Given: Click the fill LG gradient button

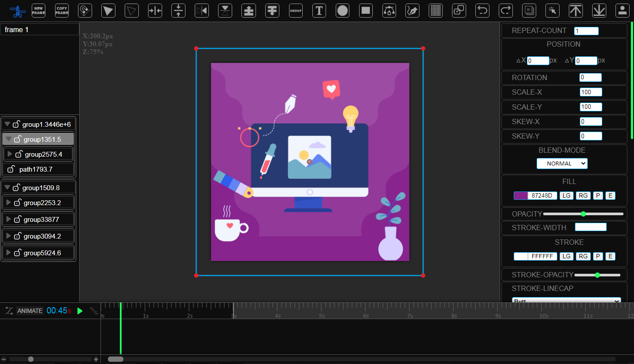Looking at the screenshot, I should tap(566, 196).
